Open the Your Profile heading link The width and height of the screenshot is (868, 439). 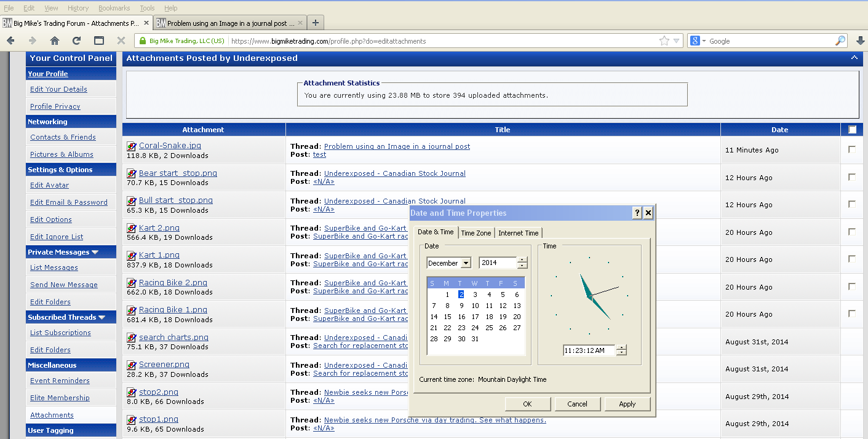(48, 74)
